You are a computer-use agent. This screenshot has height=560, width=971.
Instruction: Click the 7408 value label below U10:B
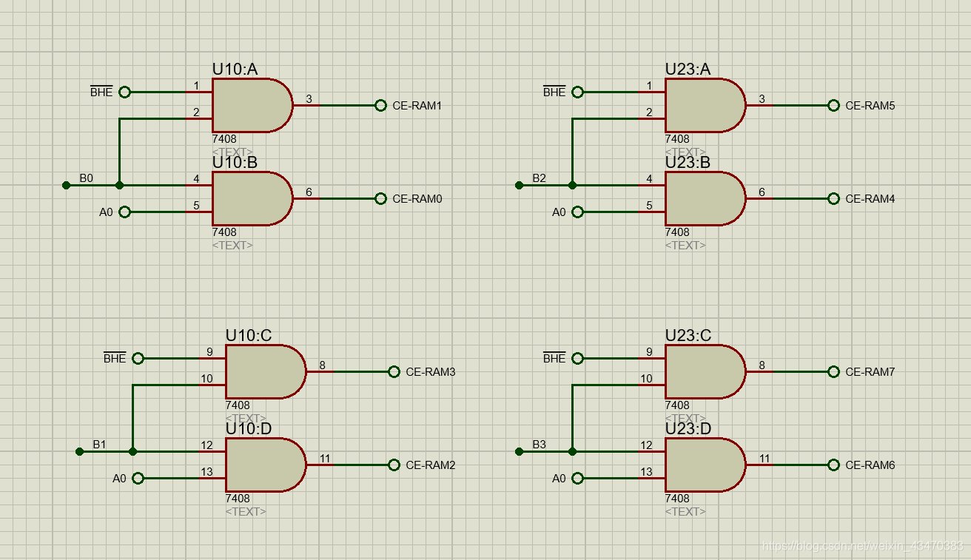[224, 232]
